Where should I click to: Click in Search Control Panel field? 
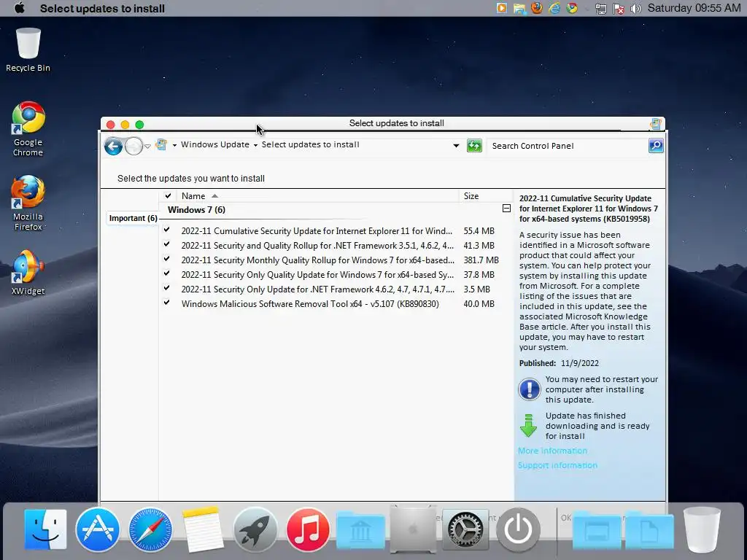click(567, 146)
